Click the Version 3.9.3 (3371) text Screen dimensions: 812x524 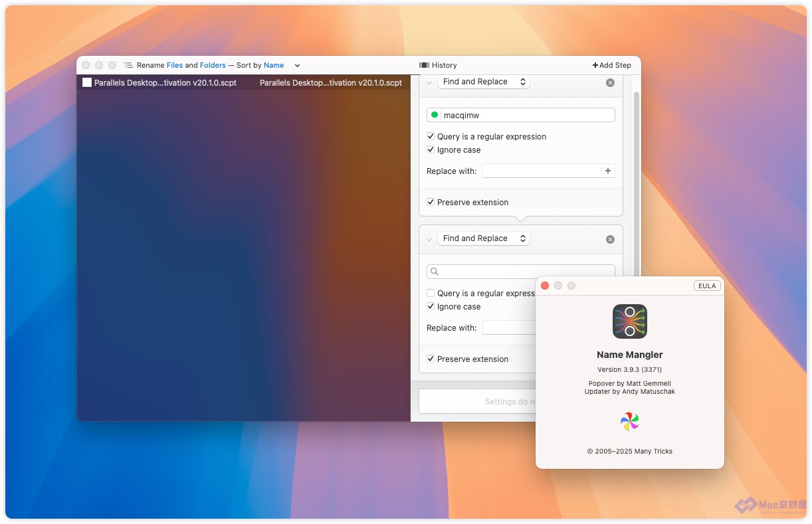click(629, 369)
